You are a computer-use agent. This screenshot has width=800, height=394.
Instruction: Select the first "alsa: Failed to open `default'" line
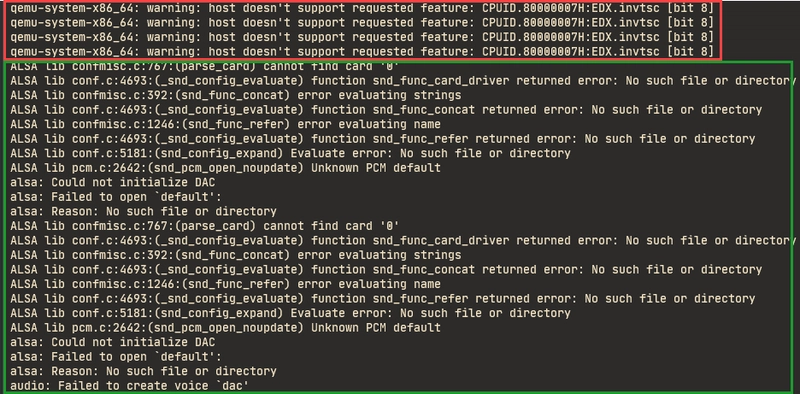coord(116,197)
